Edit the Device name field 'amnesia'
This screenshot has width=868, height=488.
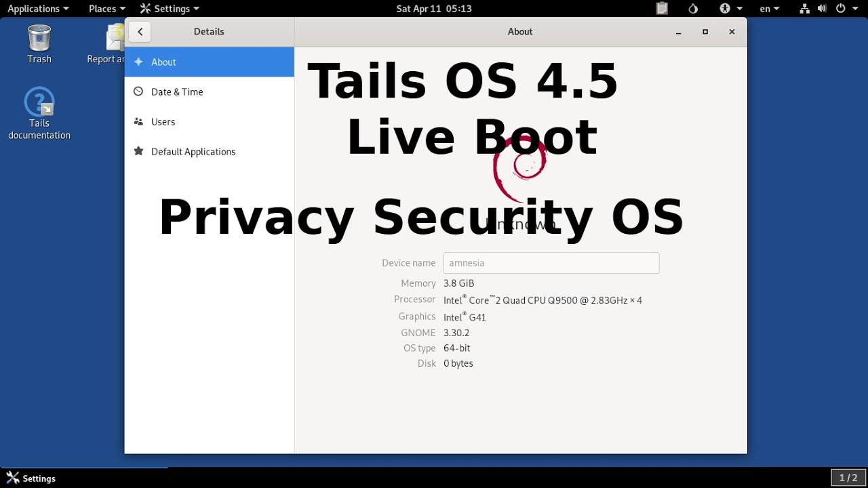pos(551,263)
